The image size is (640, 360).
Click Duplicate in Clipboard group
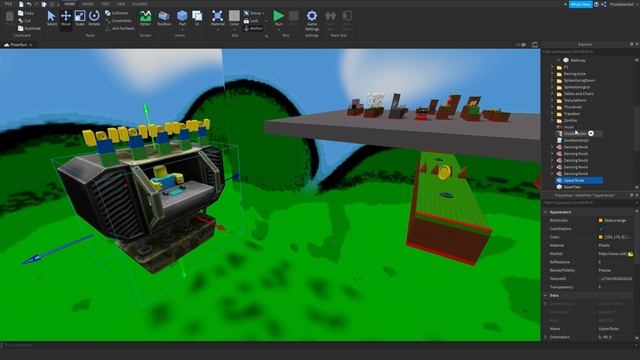click(x=29, y=28)
